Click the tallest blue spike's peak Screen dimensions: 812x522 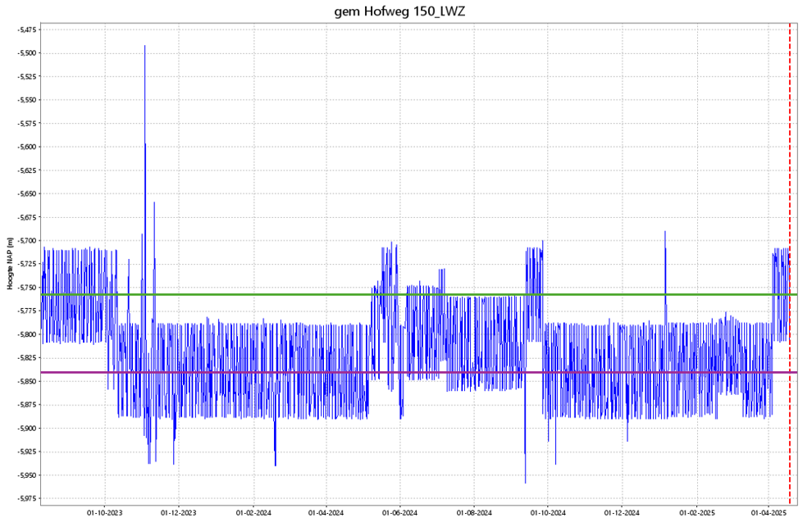(145, 47)
